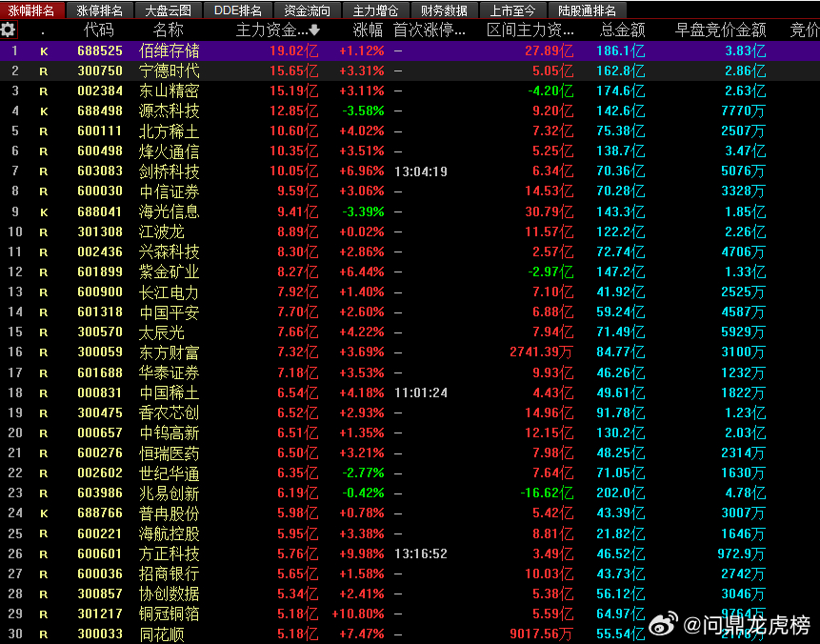Image resolution: width=820 pixels, height=644 pixels.
Task: Click 东方财富 interval fund value 2741.39万
Action: pos(541,352)
